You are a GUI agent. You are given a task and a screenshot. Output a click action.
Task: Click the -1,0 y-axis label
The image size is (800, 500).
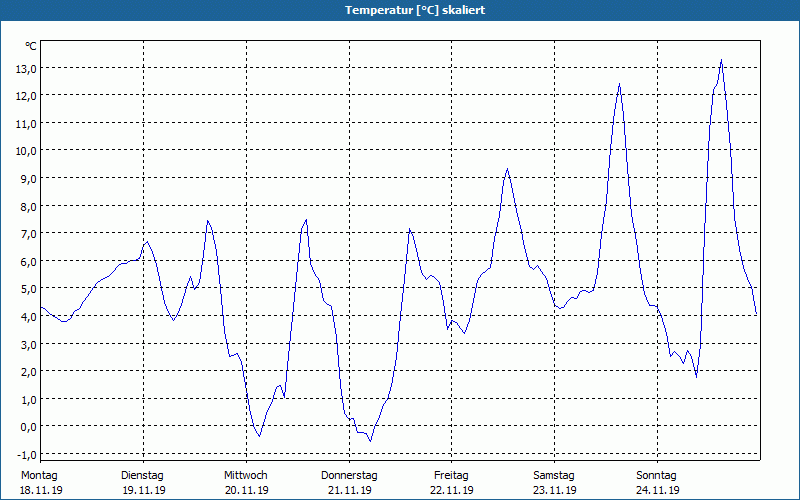pyautogui.click(x=25, y=453)
